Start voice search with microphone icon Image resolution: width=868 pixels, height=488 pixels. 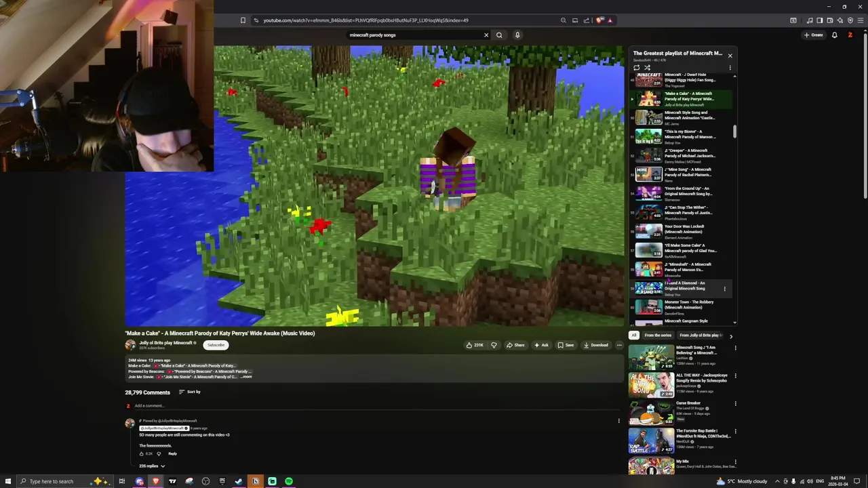(x=517, y=35)
